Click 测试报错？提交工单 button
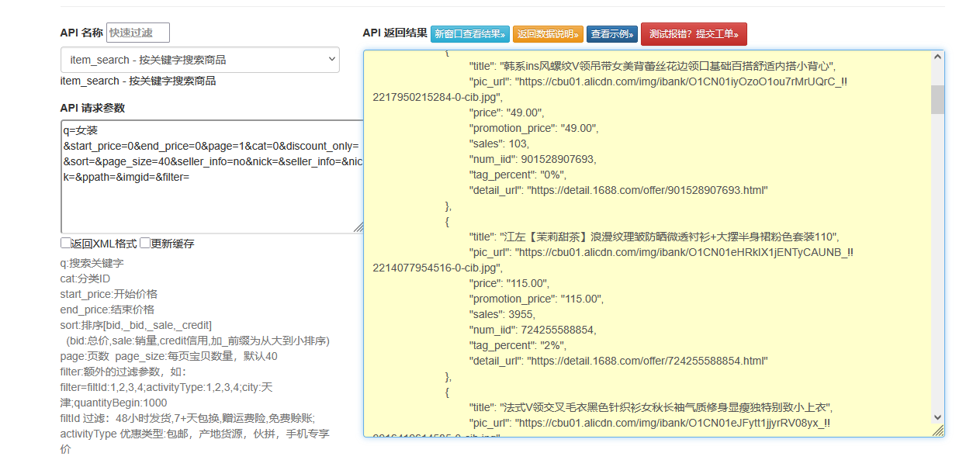Viewport: 980px width, 460px height. pos(694,34)
